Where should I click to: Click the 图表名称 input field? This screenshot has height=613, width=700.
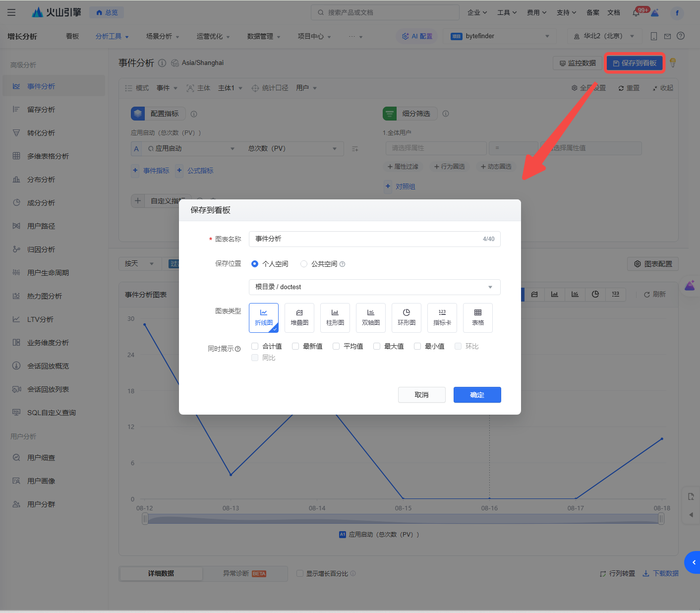click(375, 239)
